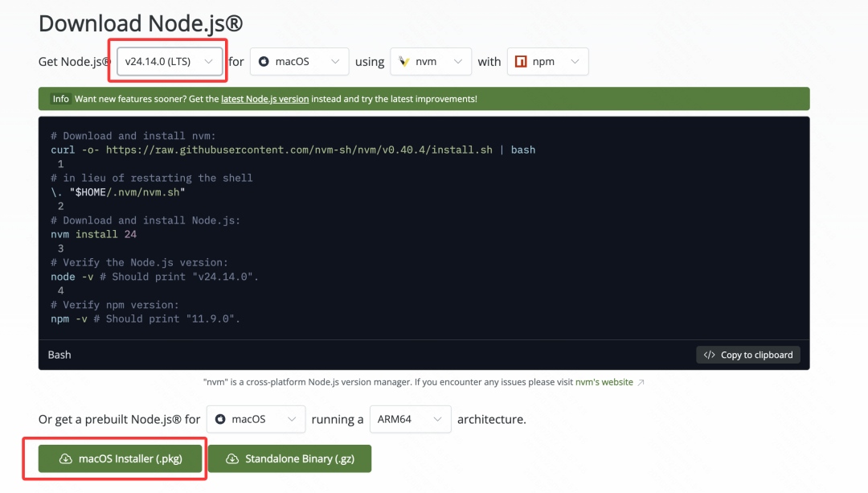The width and height of the screenshot is (868, 493).
Task: Follow the latest Node.js version link
Action: click(264, 99)
